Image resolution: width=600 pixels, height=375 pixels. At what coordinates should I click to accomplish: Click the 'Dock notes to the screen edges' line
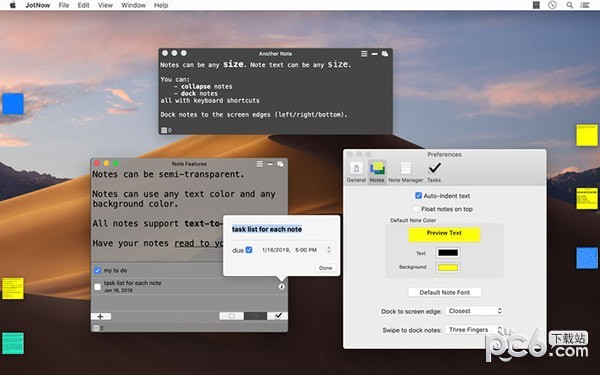coord(254,114)
